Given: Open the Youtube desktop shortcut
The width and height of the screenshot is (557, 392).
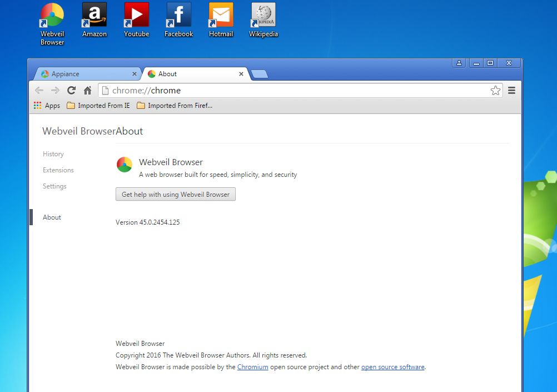Looking at the screenshot, I should tap(136, 20).
